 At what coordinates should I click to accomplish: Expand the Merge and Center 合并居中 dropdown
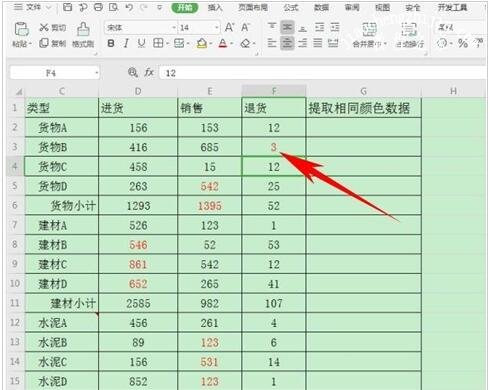pos(385,44)
